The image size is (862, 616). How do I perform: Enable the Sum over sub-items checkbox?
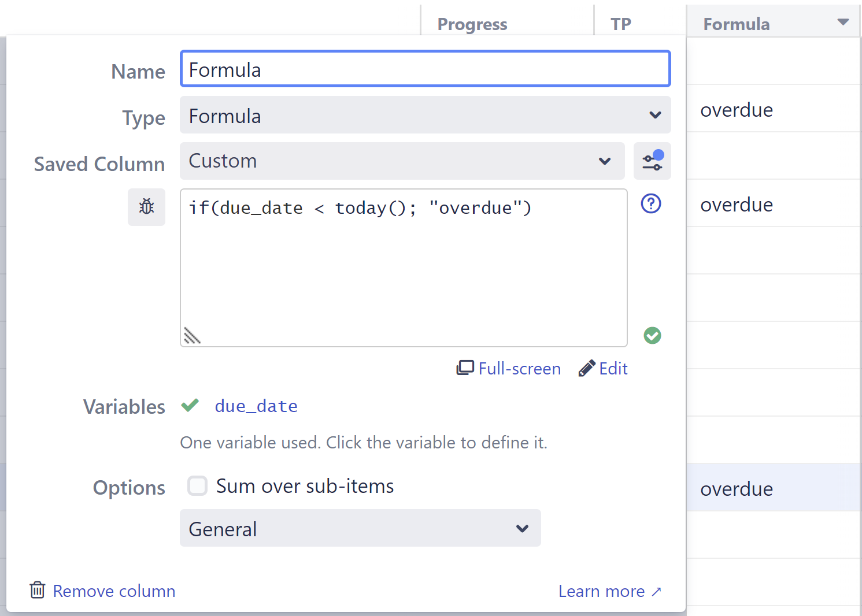197,486
